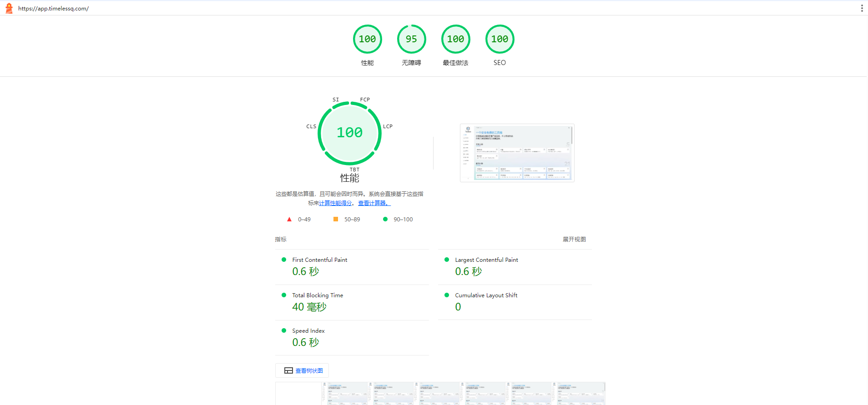The height and width of the screenshot is (405, 868).
Task: Expand the Largest Contentful Paint metric
Action: tap(515, 267)
